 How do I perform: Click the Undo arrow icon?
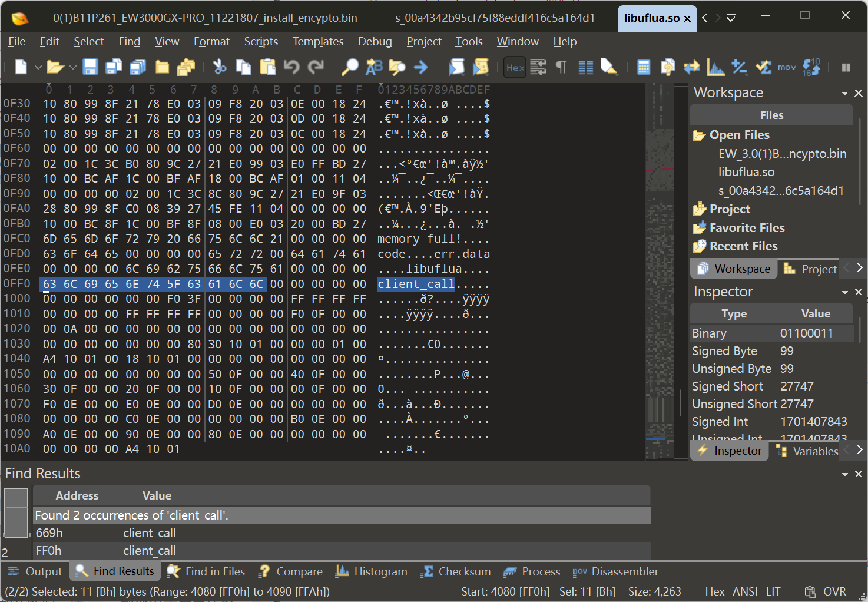(291, 67)
